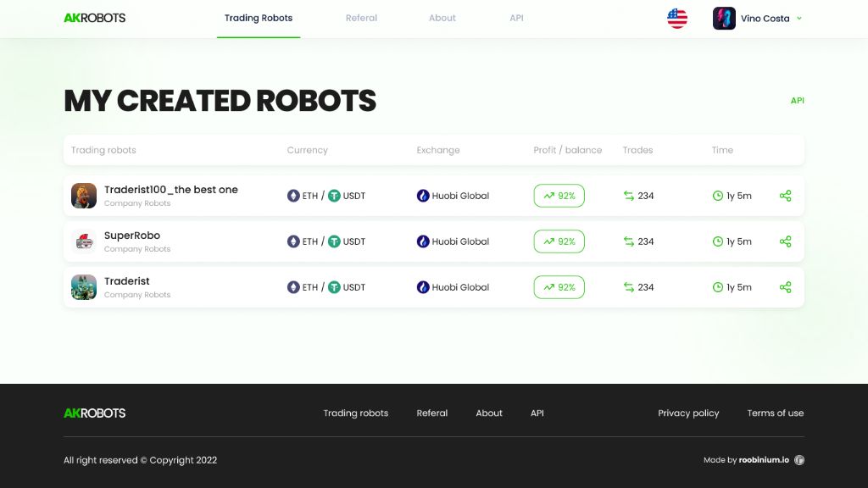The width and height of the screenshot is (868, 488).
Task: Open the API footer link
Action: coord(537,413)
